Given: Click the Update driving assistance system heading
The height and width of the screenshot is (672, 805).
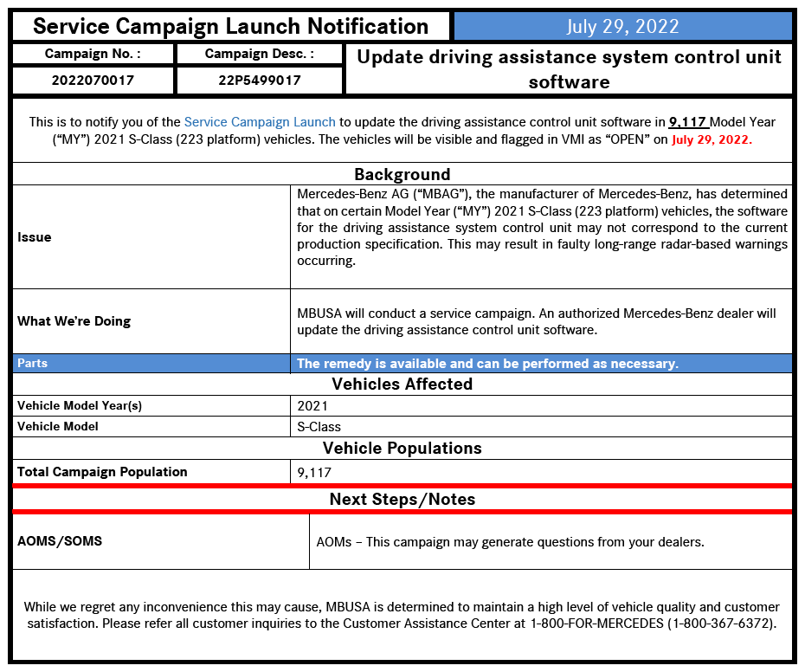Looking at the screenshot, I should coord(569,69).
